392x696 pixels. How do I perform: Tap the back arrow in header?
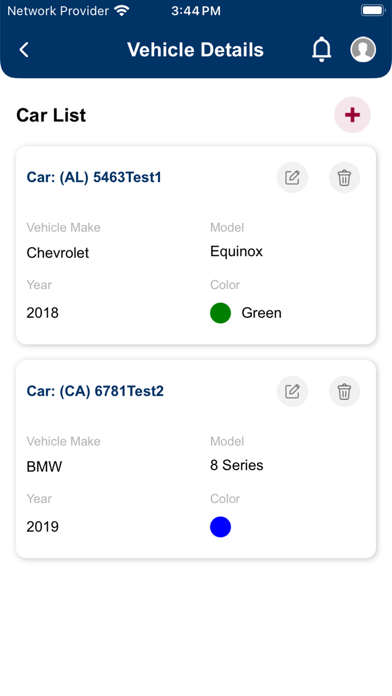[x=24, y=50]
